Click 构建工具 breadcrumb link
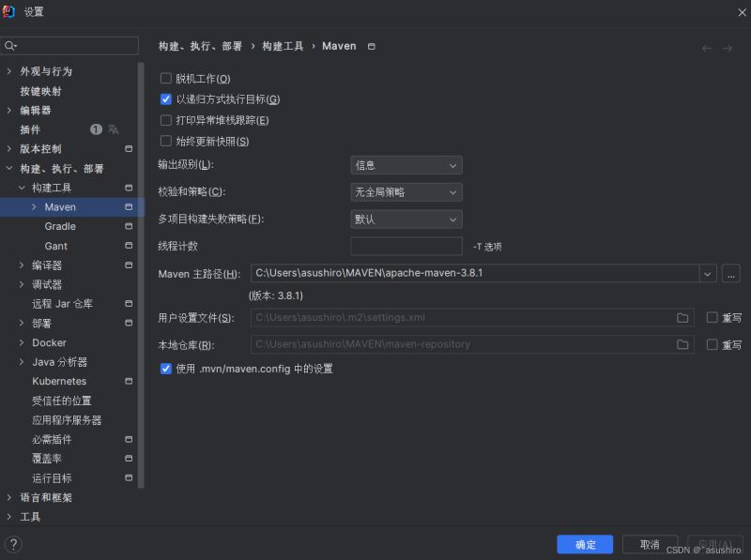The height and width of the screenshot is (560, 751). 283,46
